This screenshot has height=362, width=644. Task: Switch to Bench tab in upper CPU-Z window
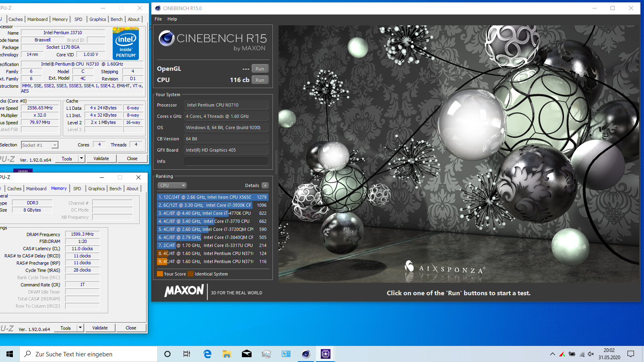click(117, 19)
